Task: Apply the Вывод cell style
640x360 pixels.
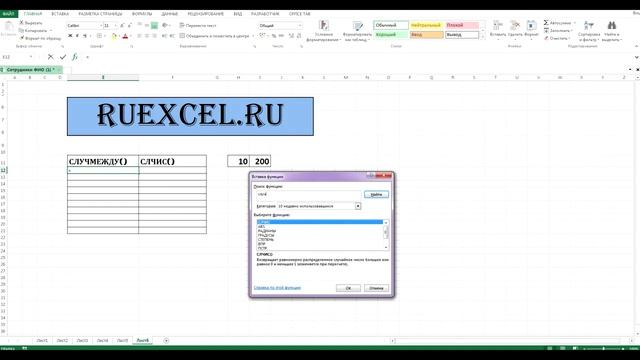Action: (x=462, y=35)
